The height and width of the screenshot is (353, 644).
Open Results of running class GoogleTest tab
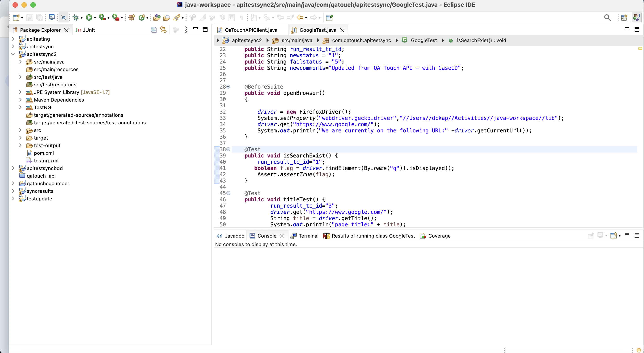tap(369, 236)
